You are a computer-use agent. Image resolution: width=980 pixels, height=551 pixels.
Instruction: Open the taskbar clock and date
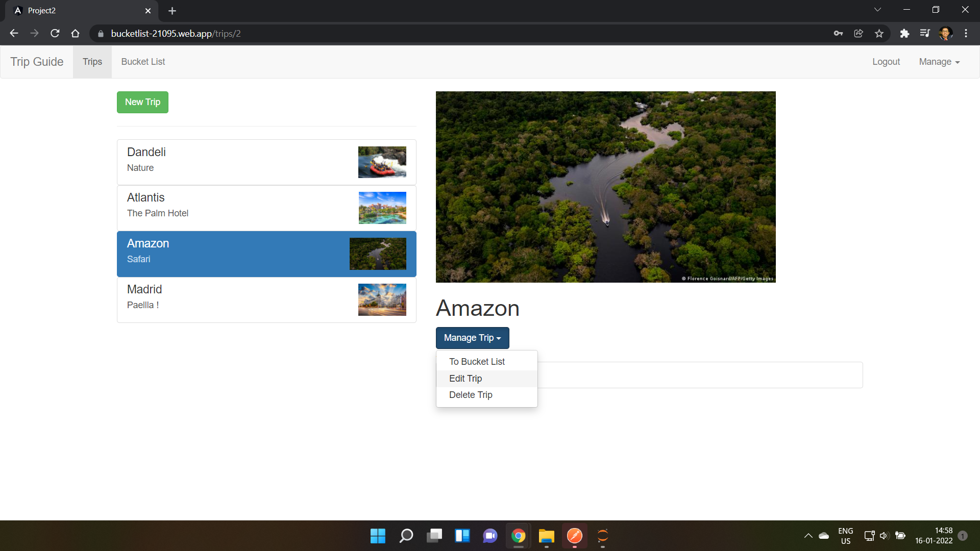(x=934, y=536)
